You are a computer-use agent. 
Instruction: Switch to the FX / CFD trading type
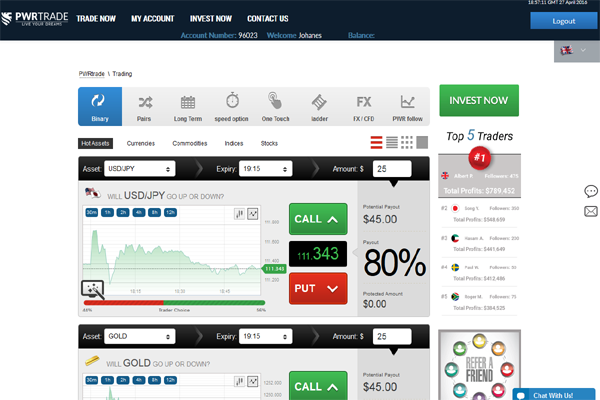364,108
